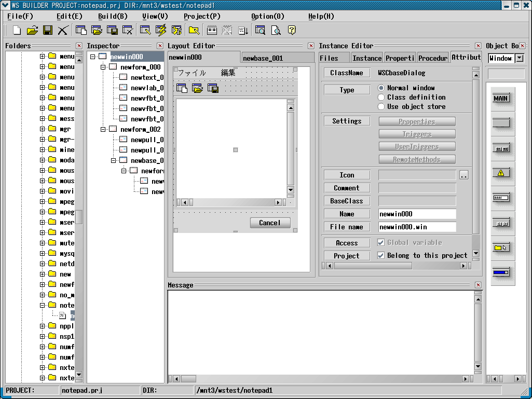Select the OK/NO dialog object icon
The height and width of the screenshot is (399, 532).
[500, 148]
